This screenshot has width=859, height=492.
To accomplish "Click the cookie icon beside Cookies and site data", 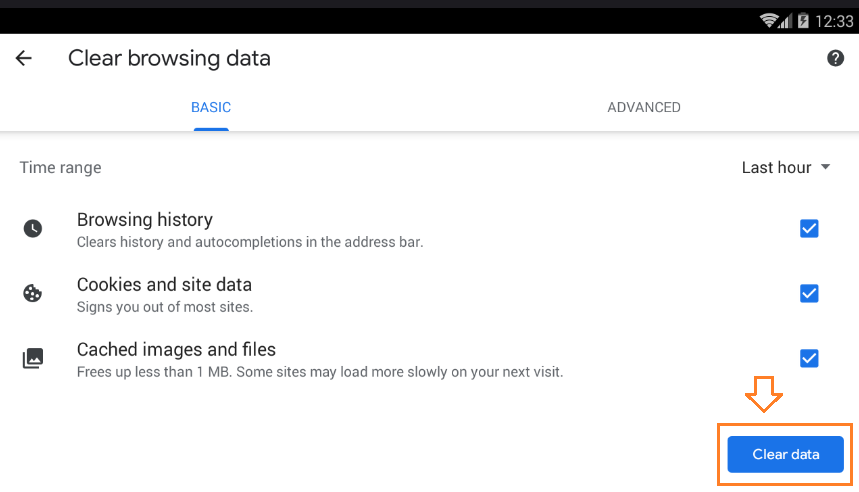I will click(x=33, y=293).
